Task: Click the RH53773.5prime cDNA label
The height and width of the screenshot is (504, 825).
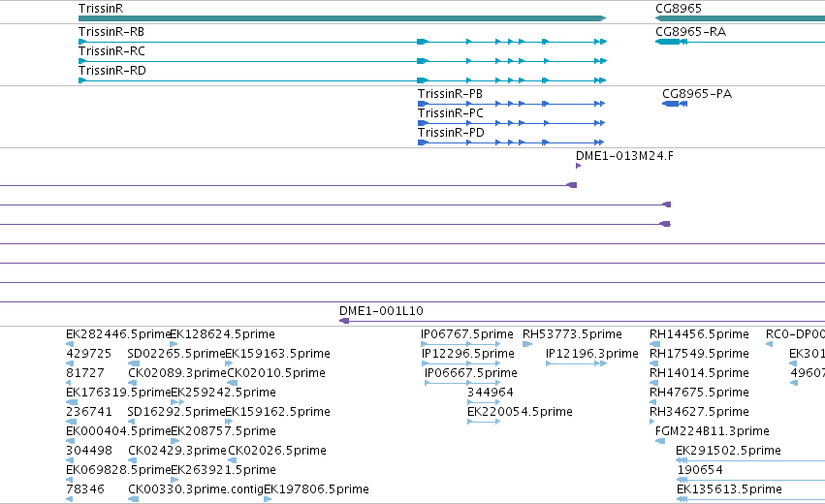Action: 572,334
